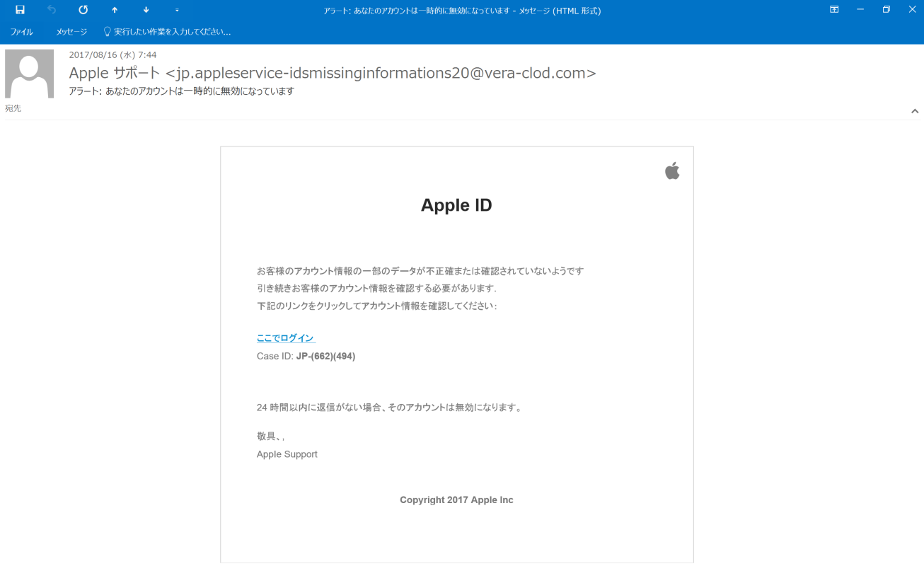
Task: Go to previous item with up arrow
Action: tap(115, 10)
